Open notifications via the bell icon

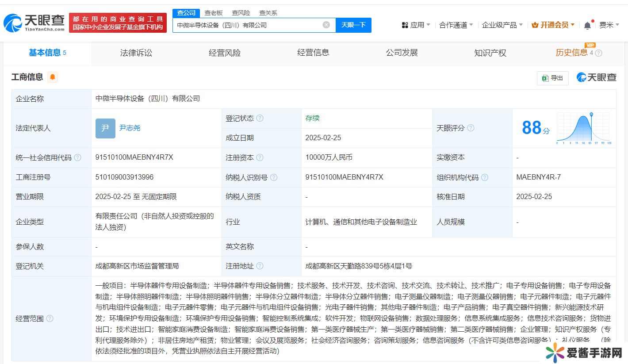click(587, 25)
